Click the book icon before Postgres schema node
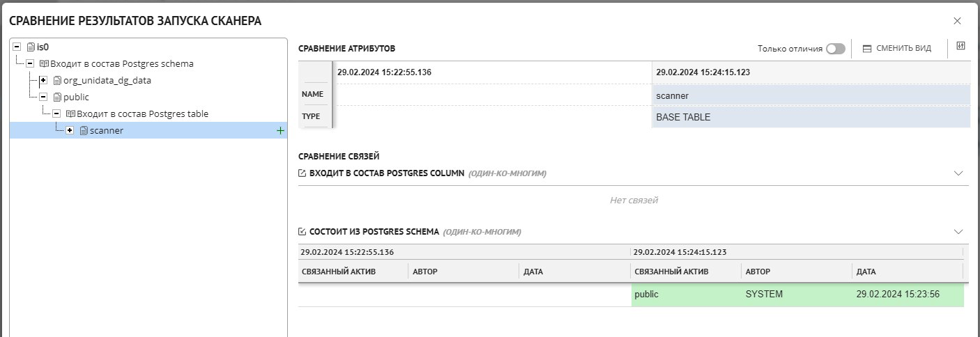Image resolution: width=980 pixels, height=337 pixels. pyautogui.click(x=44, y=64)
